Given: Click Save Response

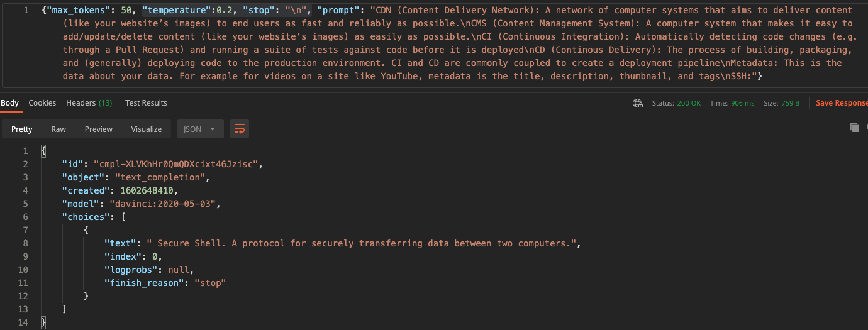Looking at the screenshot, I should 842,103.
